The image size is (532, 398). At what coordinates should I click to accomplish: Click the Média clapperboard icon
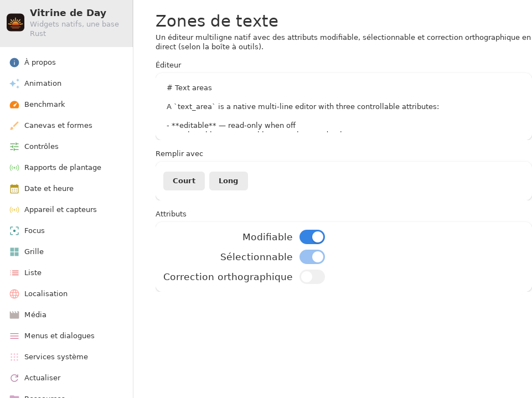click(14, 315)
